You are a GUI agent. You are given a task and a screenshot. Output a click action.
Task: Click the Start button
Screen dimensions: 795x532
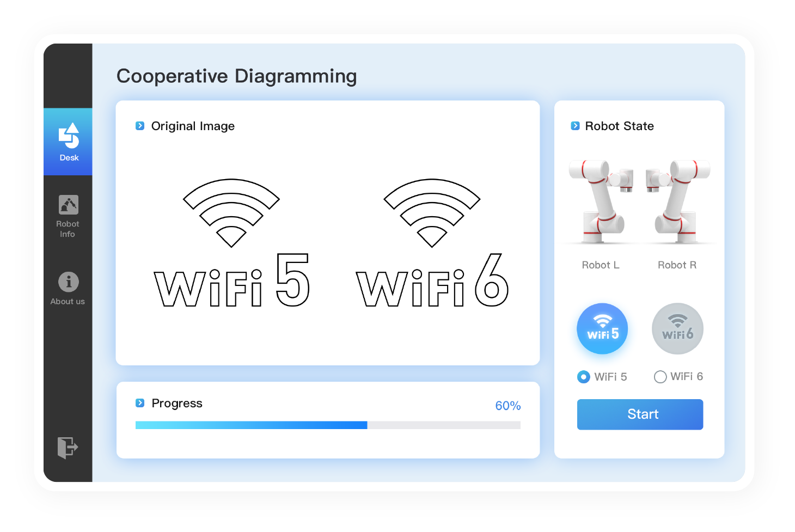tap(640, 414)
